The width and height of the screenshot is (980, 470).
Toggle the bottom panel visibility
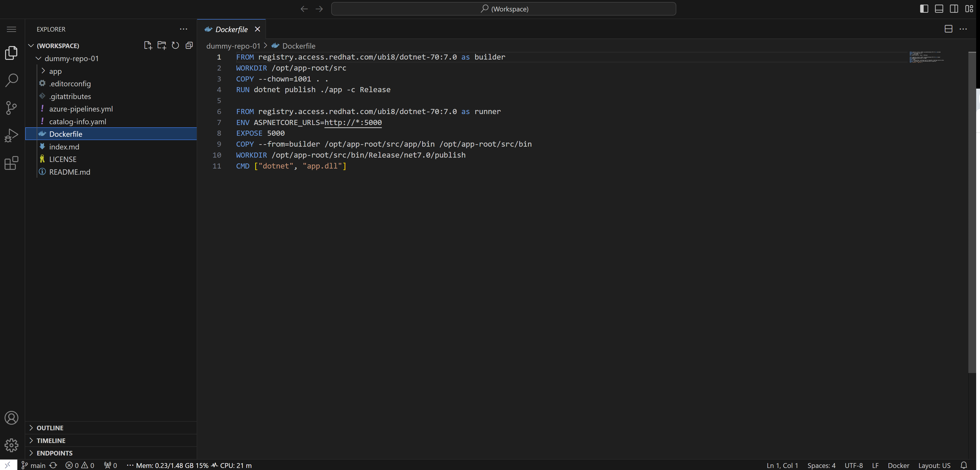point(939,9)
